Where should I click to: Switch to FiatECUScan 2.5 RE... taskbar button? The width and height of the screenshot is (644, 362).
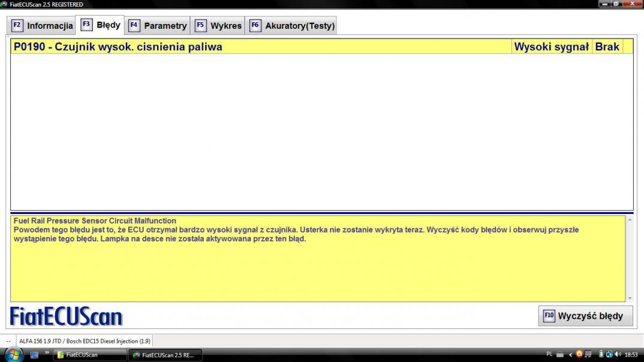(165, 355)
